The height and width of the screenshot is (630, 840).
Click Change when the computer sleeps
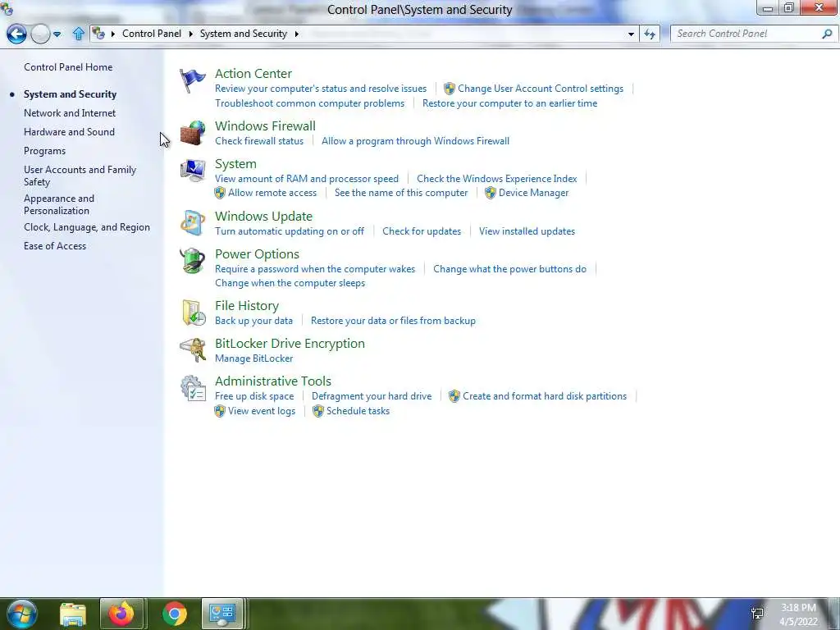click(x=290, y=283)
